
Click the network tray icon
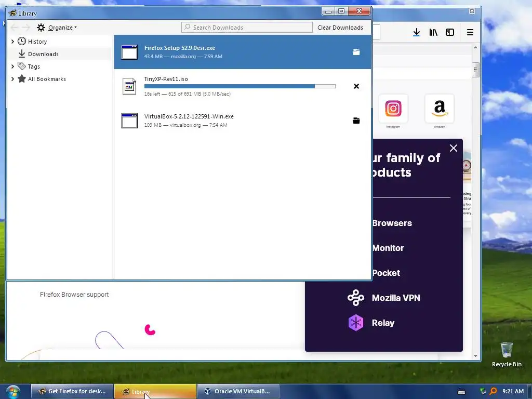(483, 391)
